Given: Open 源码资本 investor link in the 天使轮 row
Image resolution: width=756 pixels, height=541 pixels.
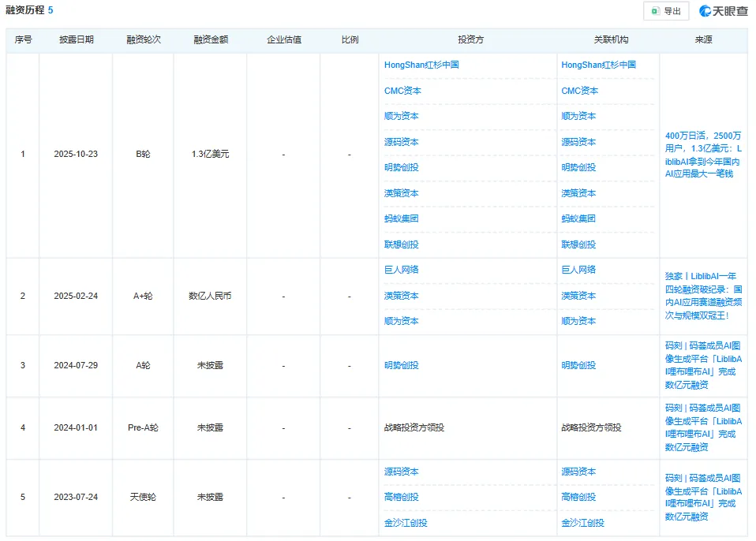Looking at the screenshot, I should coord(401,472).
